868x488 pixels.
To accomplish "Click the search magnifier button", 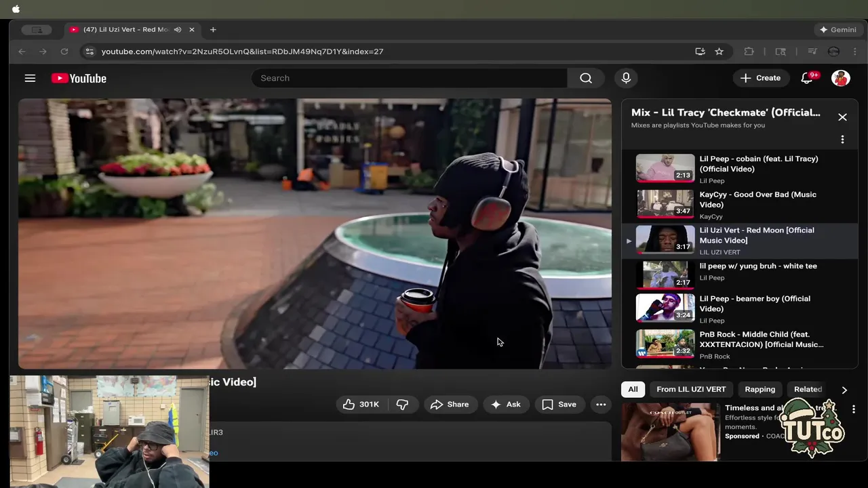I will pyautogui.click(x=586, y=78).
